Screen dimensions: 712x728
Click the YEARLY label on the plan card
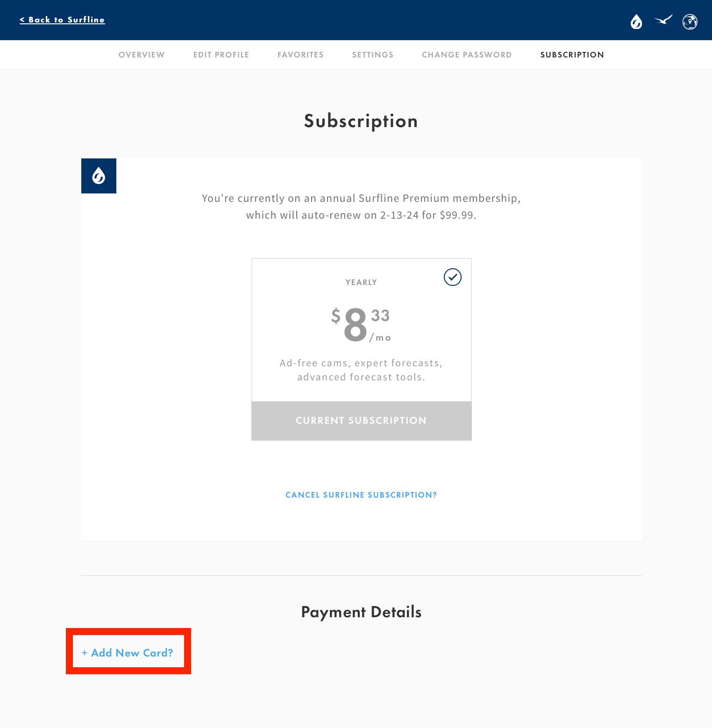361,282
